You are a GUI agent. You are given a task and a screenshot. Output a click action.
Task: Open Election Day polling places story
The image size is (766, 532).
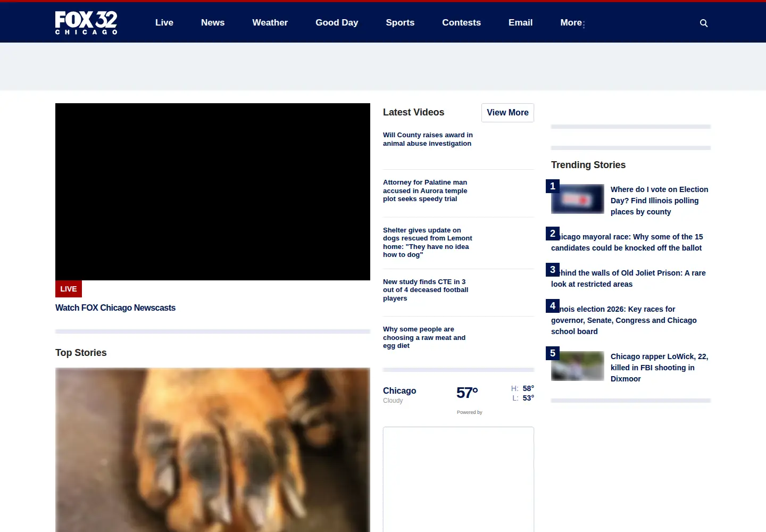660,201
